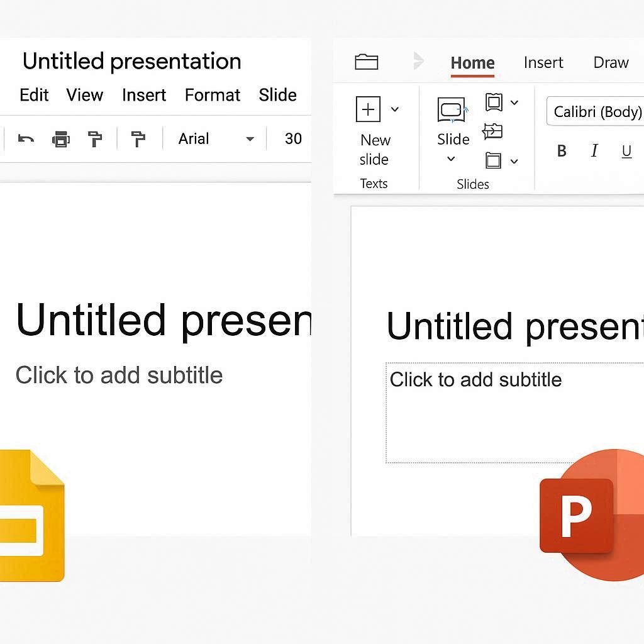This screenshot has width=644, height=644.
Task: Click the middle slide icon with arrow in Slides group
Action: click(492, 131)
